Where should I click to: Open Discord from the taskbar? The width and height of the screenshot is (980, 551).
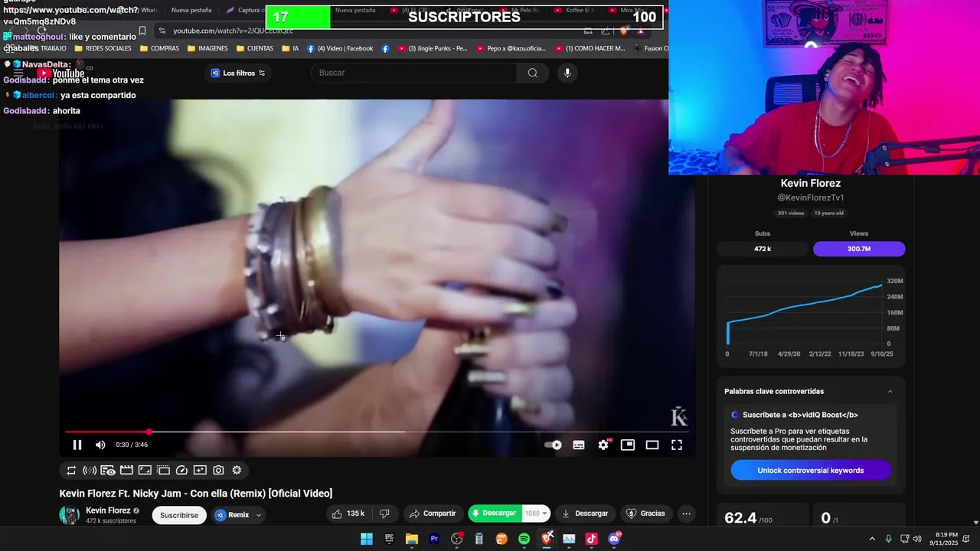[614, 539]
